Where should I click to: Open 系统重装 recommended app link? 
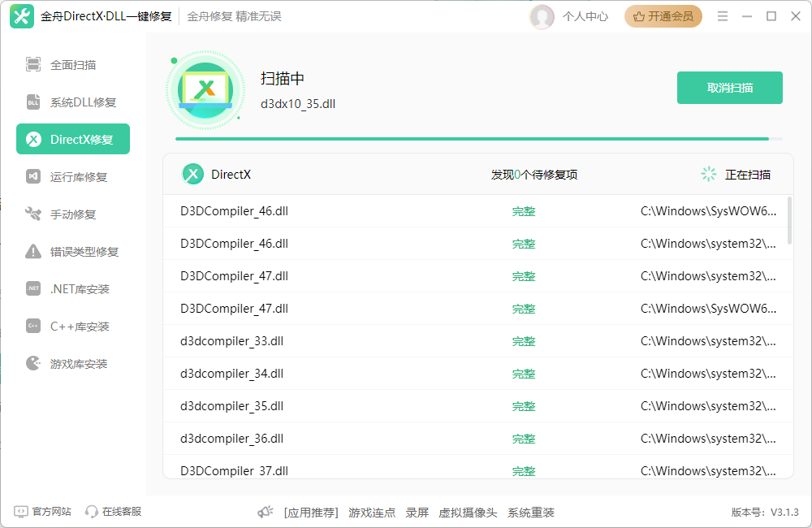(x=531, y=513)
